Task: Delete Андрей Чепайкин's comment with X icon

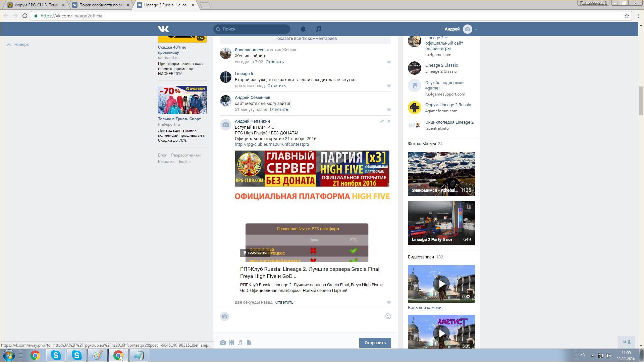Action: [x=389, y=121]
